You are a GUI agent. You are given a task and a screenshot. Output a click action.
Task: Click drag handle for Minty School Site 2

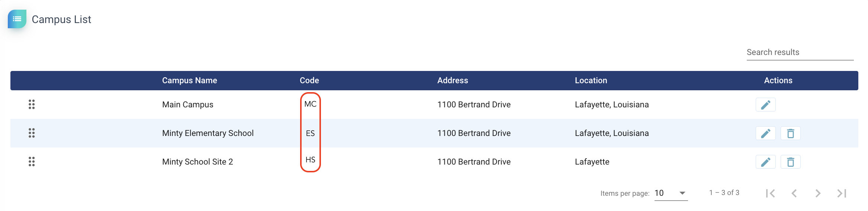click(x=32, y=162)
